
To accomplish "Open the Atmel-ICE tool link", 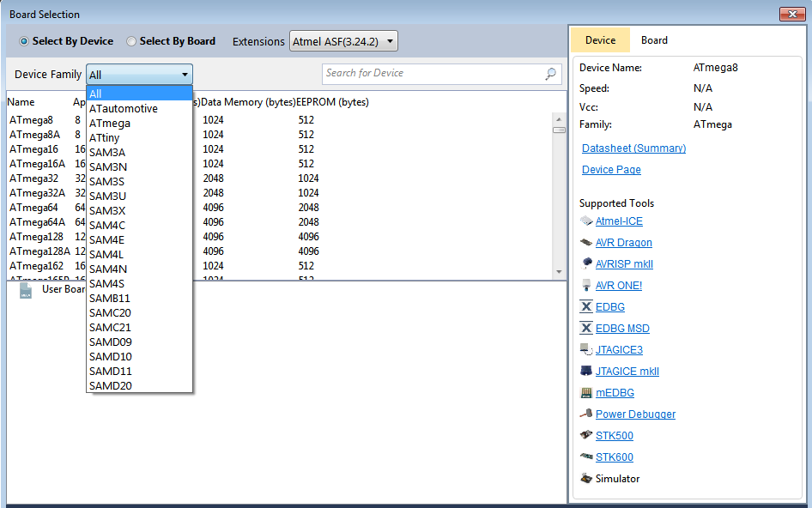I will click(x=619, y=221).
